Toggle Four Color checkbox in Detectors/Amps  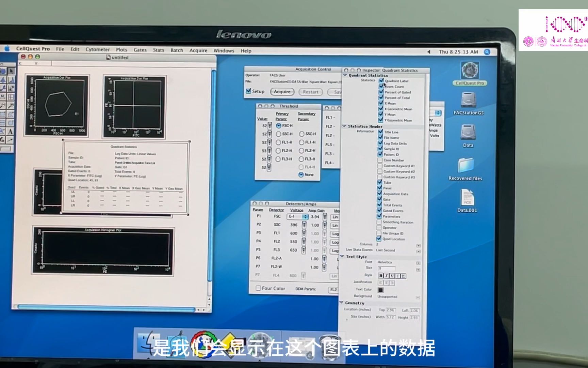click(258, 288)
